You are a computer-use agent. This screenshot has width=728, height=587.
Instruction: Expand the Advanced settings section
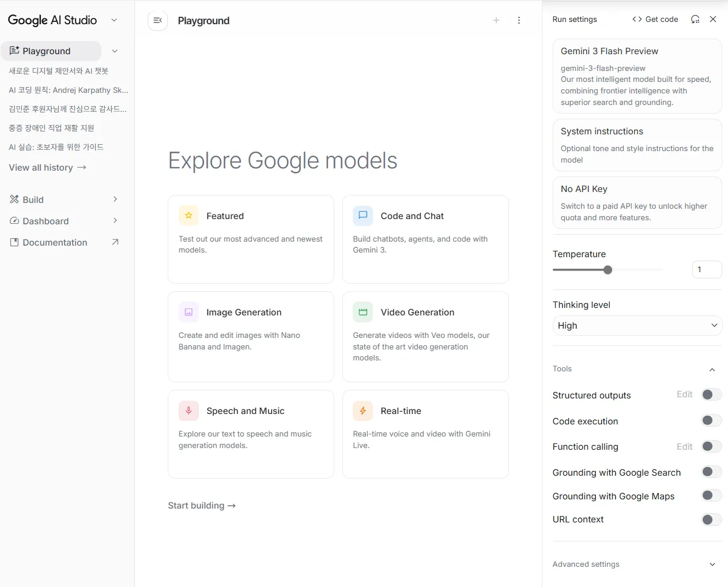(638, 565)
